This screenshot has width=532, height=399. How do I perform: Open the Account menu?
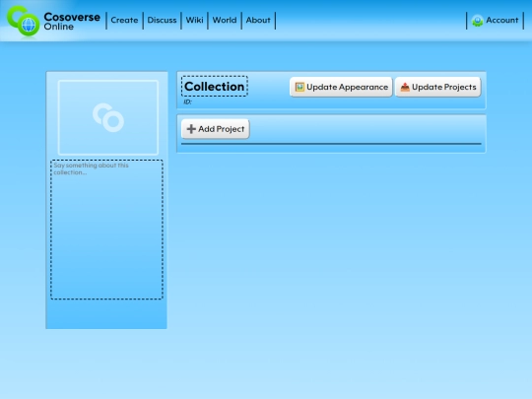[495, 21]
